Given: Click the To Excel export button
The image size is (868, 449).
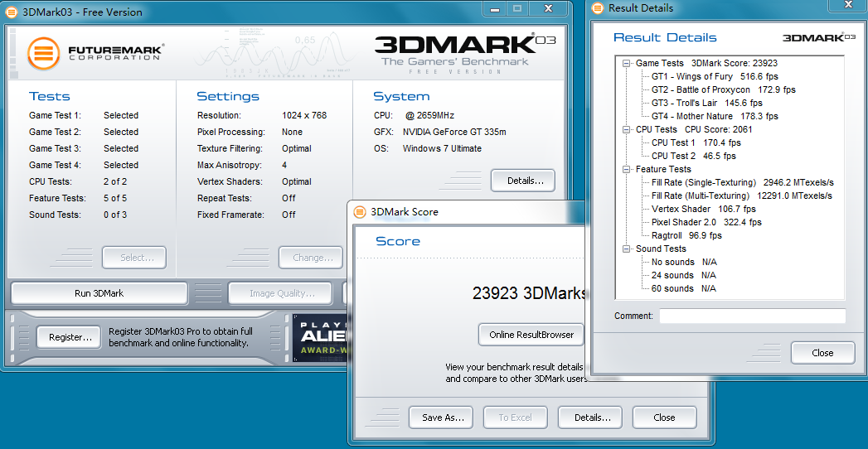Looking at the screenshot, I should point(516,418).
